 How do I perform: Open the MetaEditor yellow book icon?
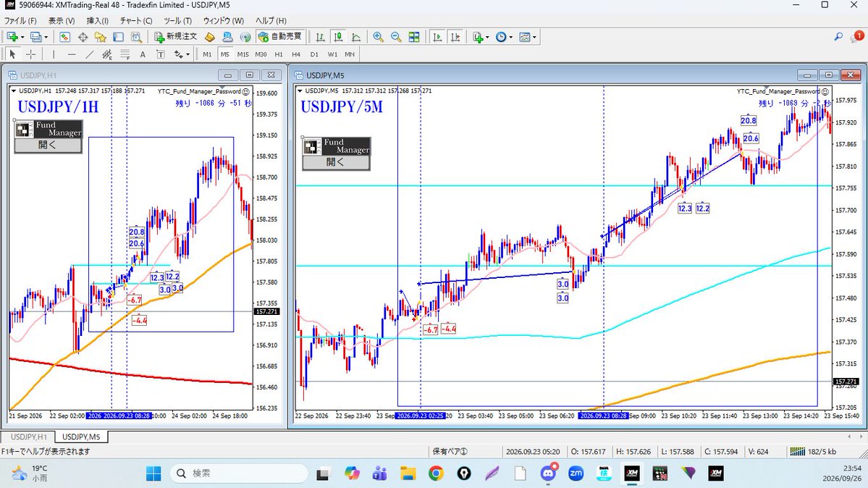(x=210, y=37)
